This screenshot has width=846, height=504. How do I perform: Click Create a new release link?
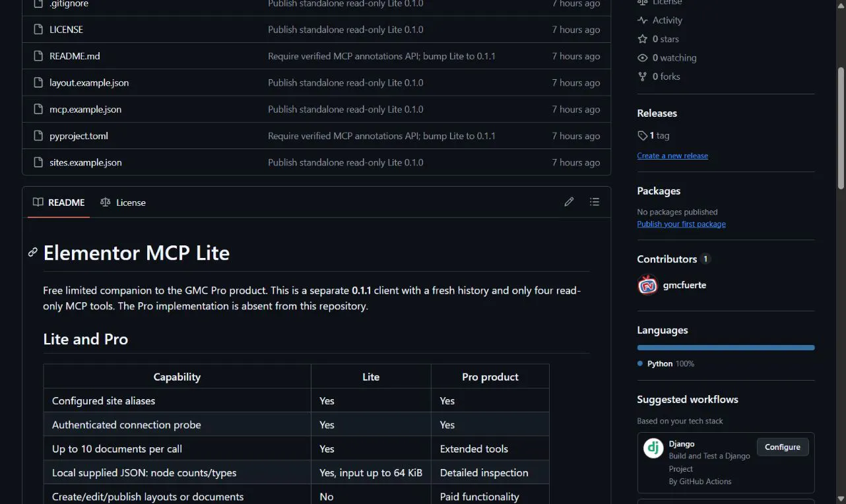(672, 156)
